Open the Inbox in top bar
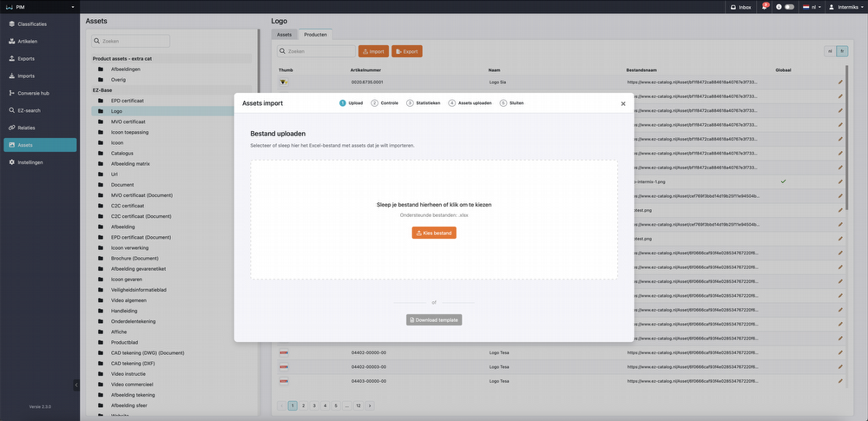 pyautogui.click(x=740, y=7)
